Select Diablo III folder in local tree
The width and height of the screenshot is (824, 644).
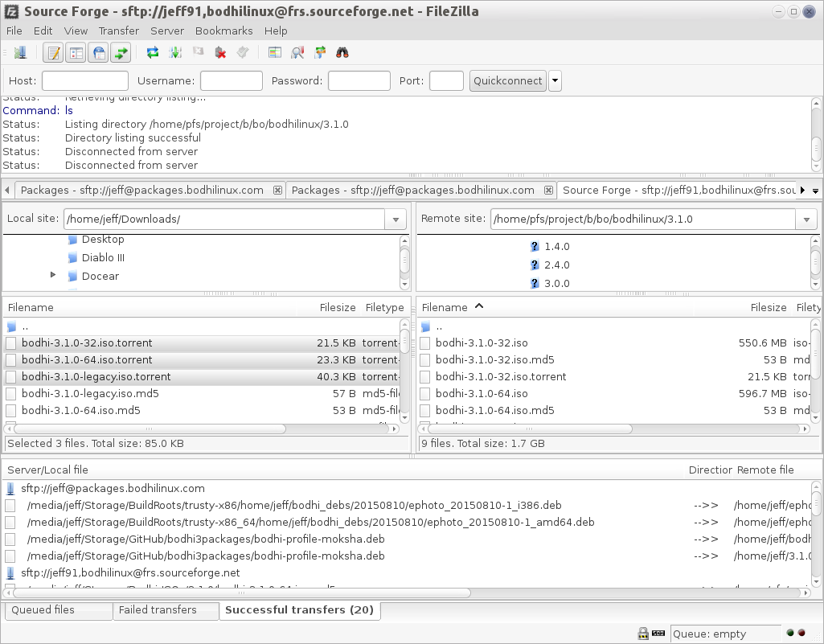click(103, 257)
